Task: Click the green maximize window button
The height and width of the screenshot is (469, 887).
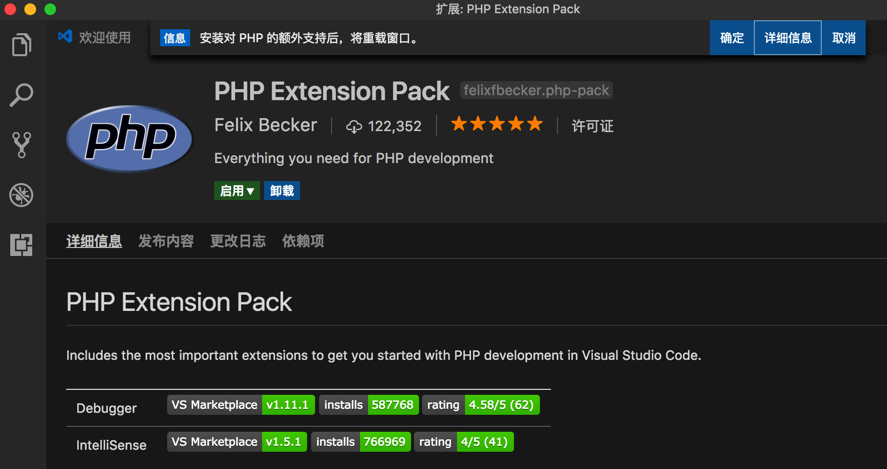Action: (50, 9)
